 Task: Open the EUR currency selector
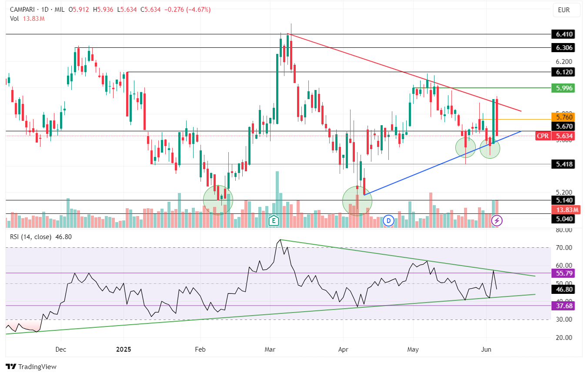point(567,10)
